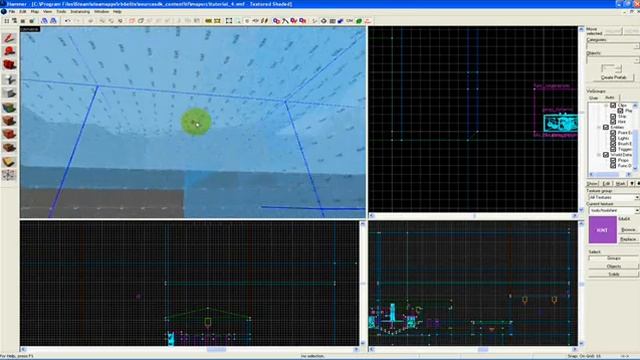Toggle the Triggers visgroup checkbox
This screenshot has width=640, height=360.
[x=613, y=149]
